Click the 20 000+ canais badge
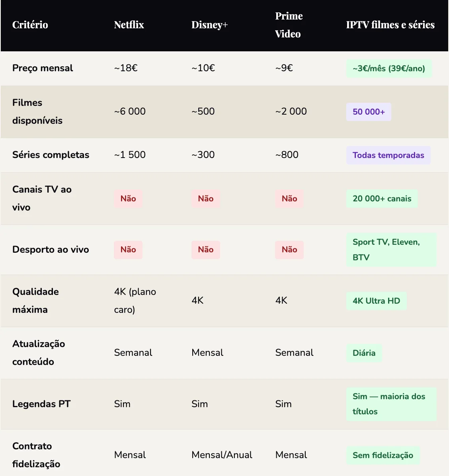 [x=382, y=199]
